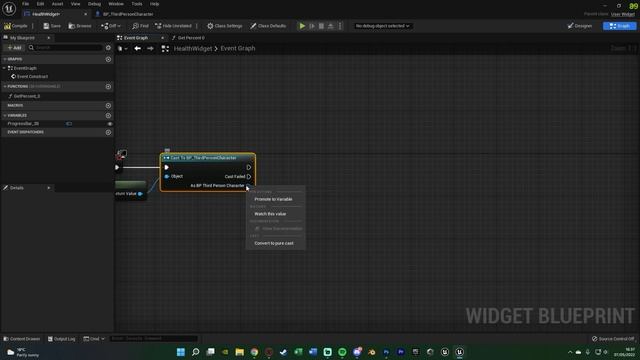Open the Help menu
Image resolution: width=640 pixels, height=360 pixels.
(x=154, y=4)
